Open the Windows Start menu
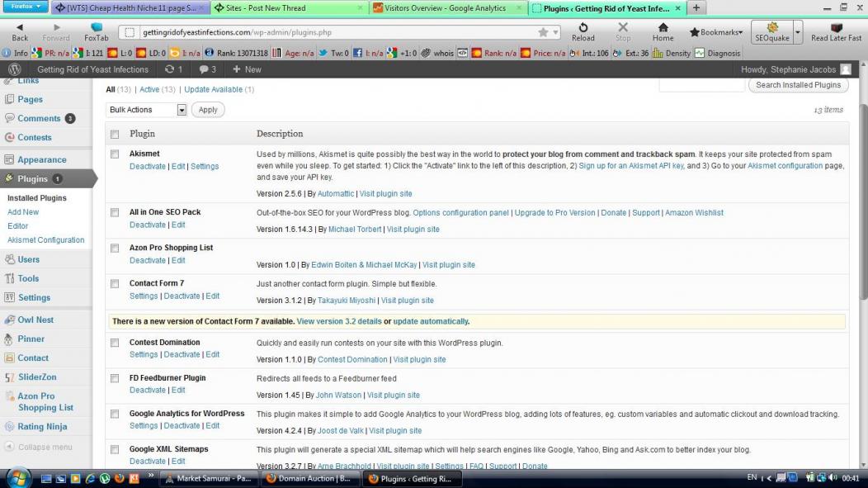The image size is (868, 488). click(x=17, y=478)
